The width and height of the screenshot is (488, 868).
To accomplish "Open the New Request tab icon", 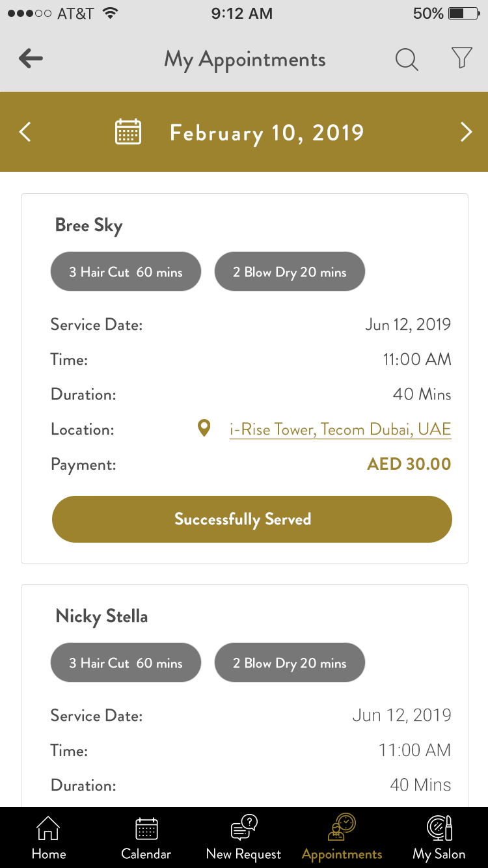I will click(244, 829).
